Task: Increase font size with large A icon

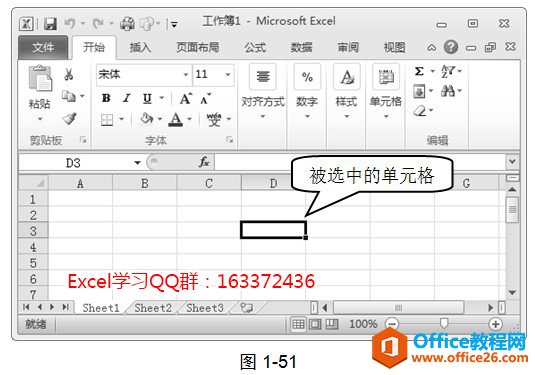Action: tap(186, 99)
